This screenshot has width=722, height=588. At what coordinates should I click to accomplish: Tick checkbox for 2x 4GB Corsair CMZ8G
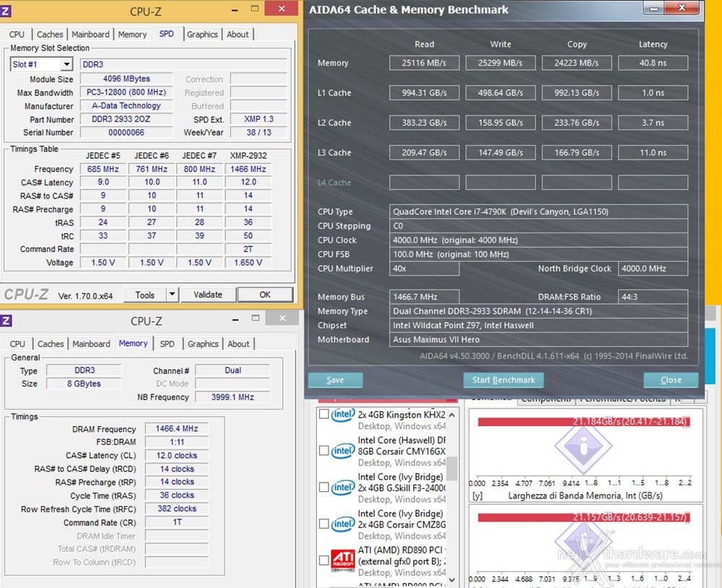[x=323, y=524]
